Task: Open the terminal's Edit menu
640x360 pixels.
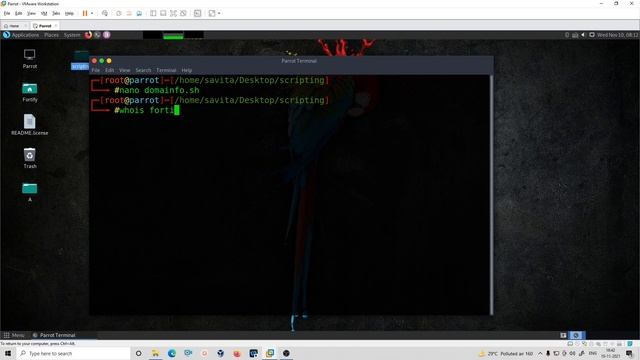Action: pos(109,70)
